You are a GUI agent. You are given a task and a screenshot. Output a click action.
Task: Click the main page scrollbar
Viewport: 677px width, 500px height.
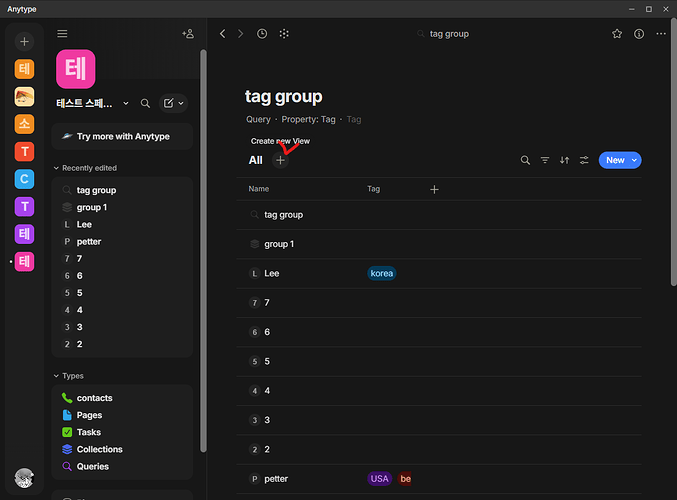(674, 152)
